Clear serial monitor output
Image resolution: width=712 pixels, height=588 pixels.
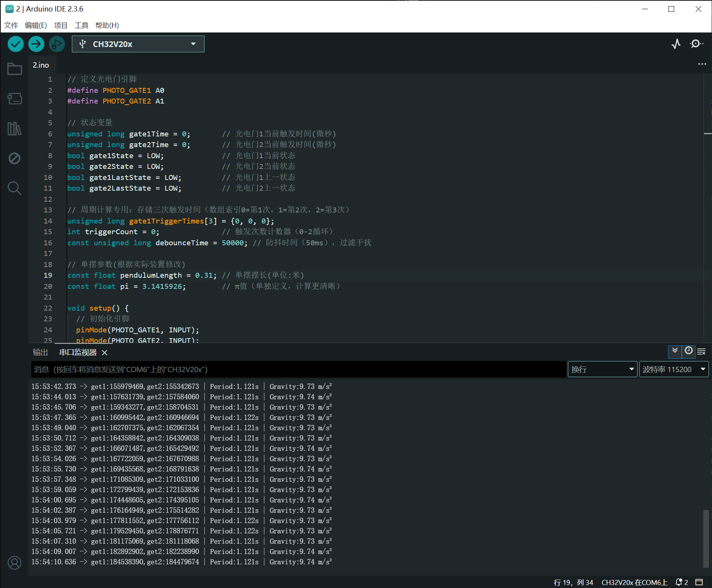pos(701,352)
